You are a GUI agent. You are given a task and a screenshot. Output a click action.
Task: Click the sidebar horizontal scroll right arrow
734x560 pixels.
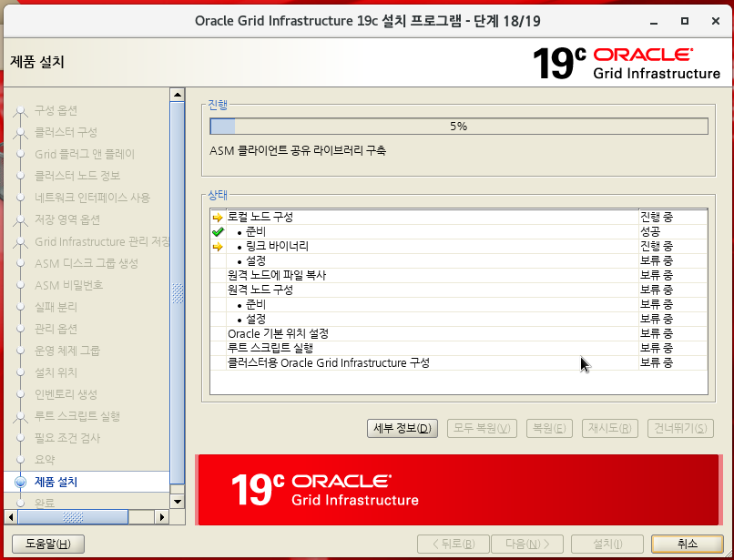point(162,517)
